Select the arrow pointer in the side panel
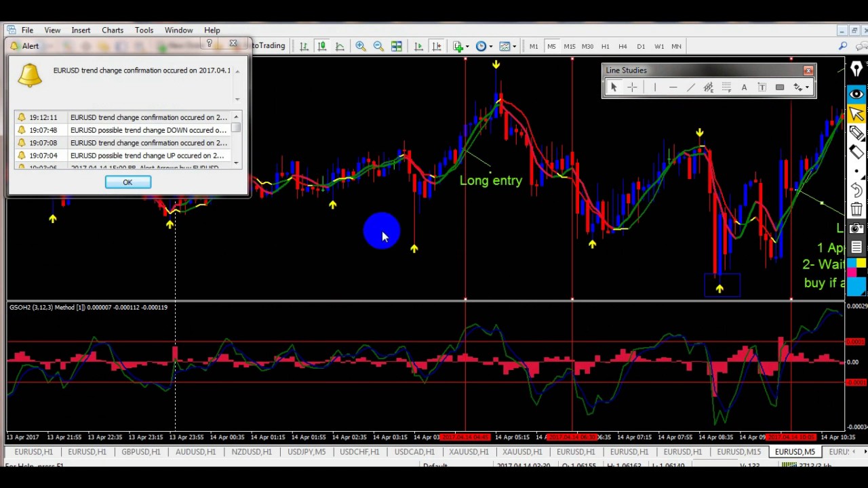Image resolution: width=868 pixels, height=488 pixels. click(856, 114)
